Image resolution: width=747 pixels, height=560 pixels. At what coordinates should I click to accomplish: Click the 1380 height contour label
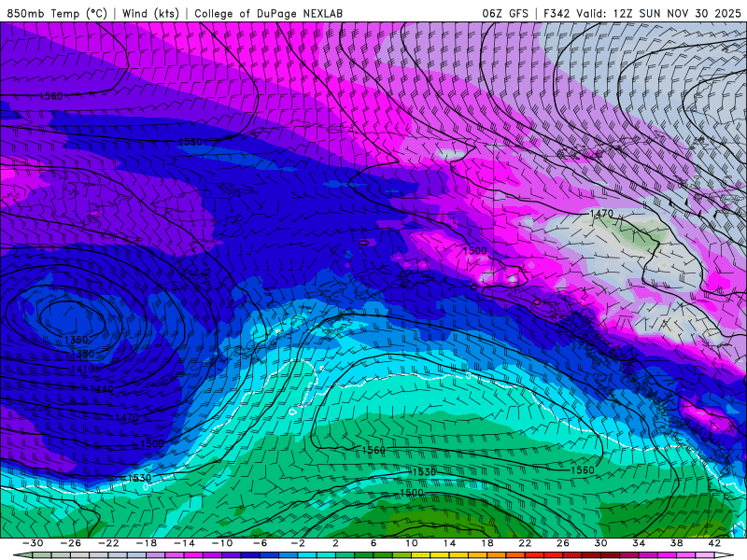coord(85,354)
